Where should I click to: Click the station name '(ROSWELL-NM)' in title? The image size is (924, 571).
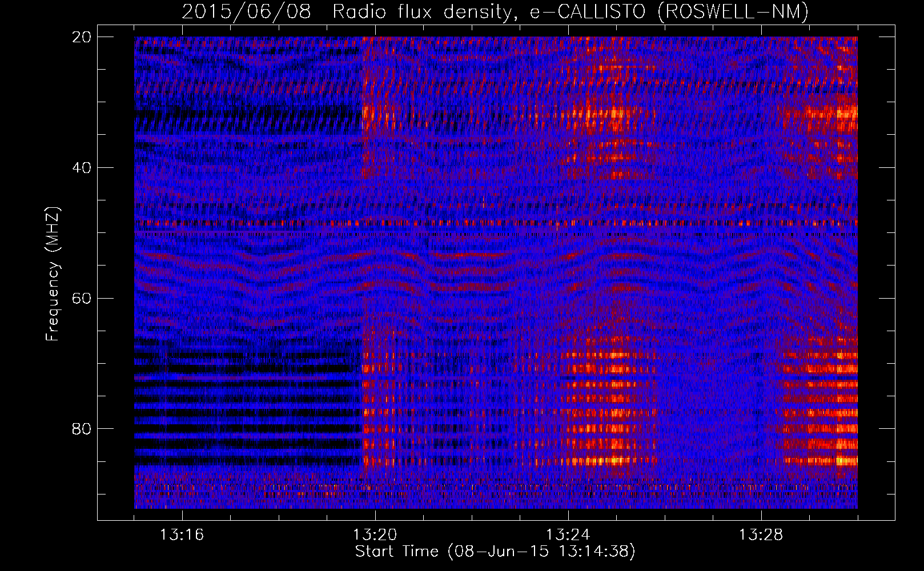[733, 11]
